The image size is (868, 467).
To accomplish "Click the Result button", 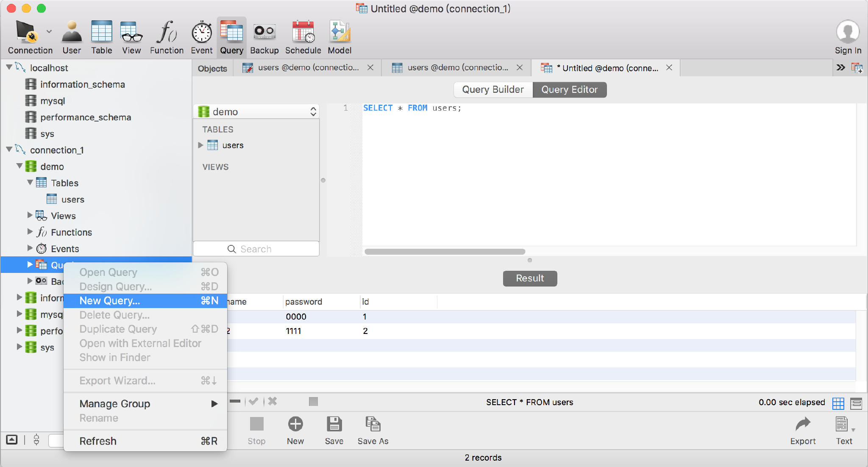I will click(530, 278).
